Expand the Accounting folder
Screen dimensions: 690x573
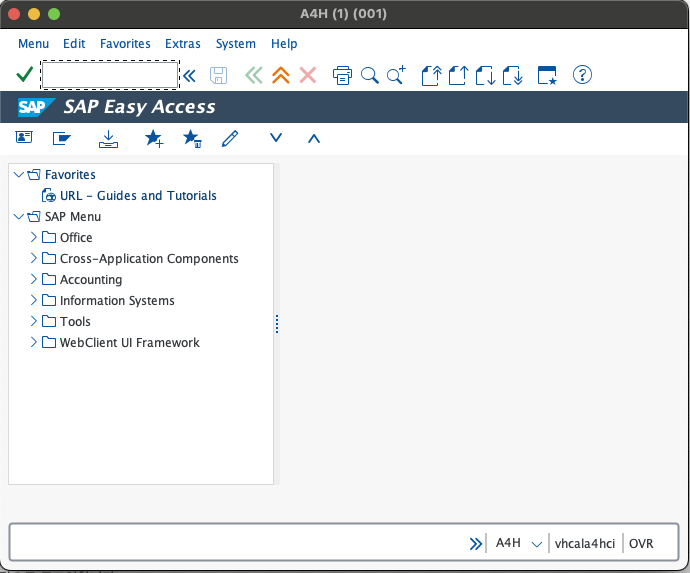click(33, 279)
